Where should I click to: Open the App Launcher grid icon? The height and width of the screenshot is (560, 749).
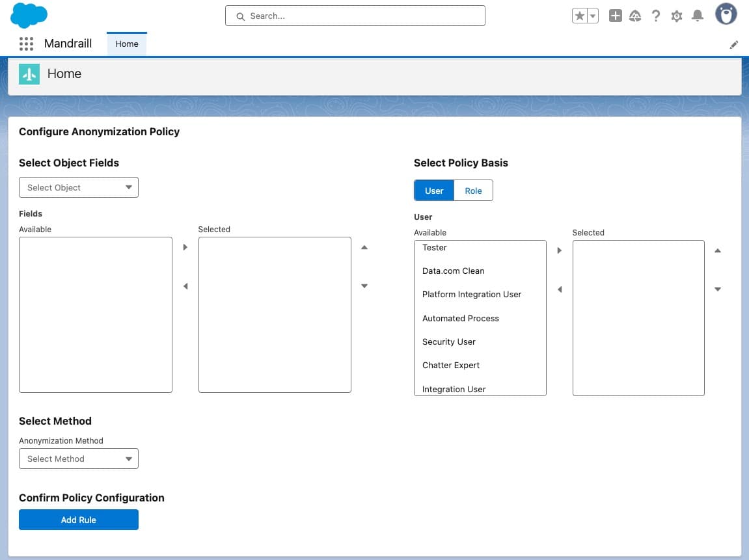point(26,44)
